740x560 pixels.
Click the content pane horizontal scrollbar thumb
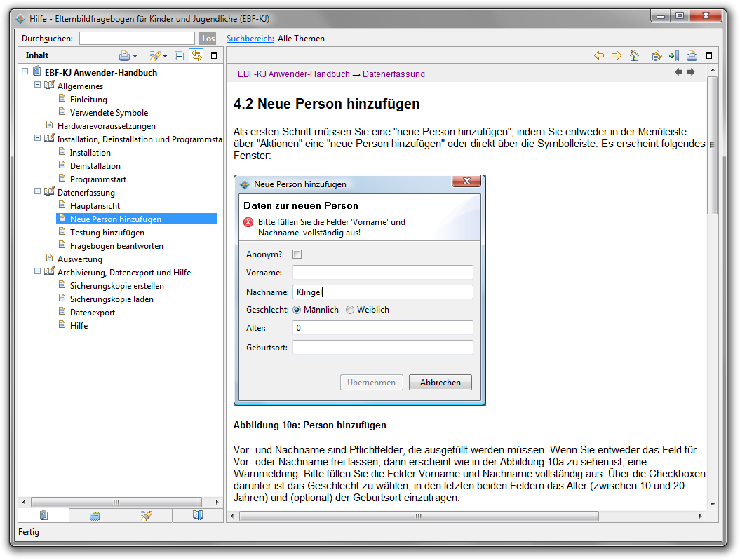[419, 516]
